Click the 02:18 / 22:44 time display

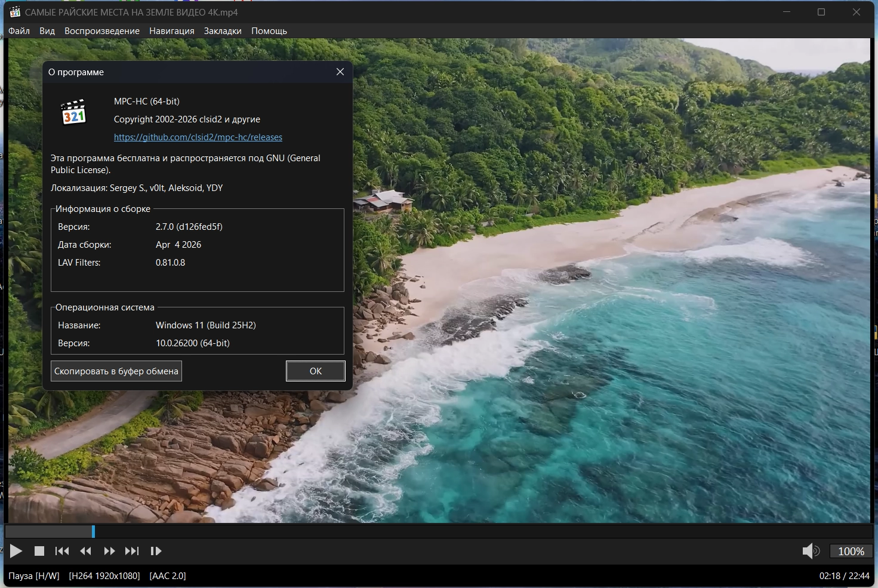coord(845,576)
